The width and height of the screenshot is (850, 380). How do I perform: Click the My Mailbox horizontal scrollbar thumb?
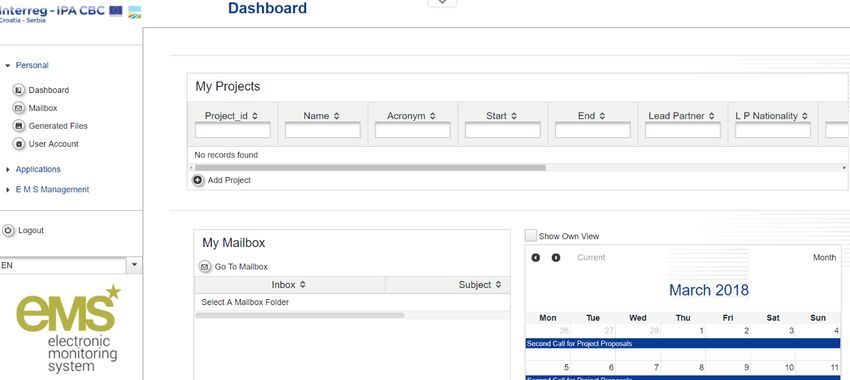pyautogui.click(x=300, y=315)
